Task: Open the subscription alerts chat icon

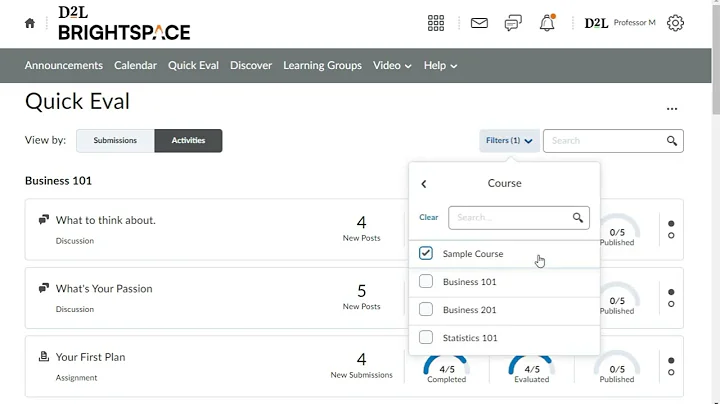Action: pos(513,23)
